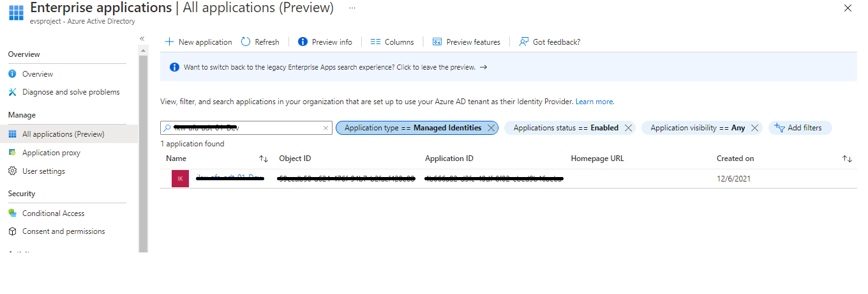Open Application proxy
868x294 pixels.
pos(51,153)
